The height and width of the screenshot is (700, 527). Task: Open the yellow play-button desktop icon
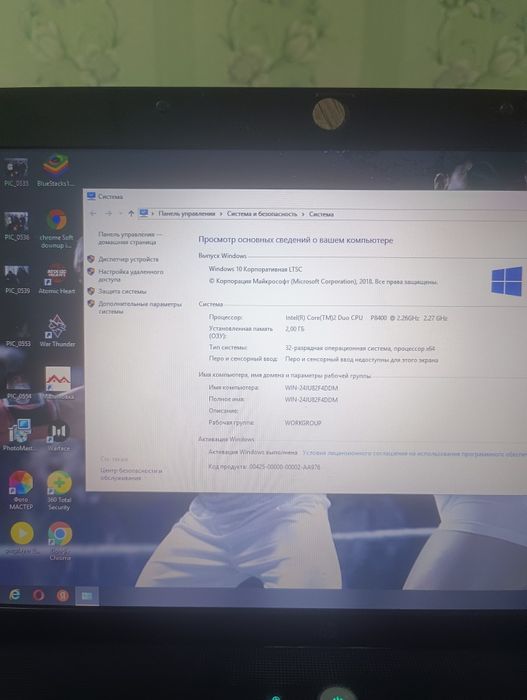[x=21, y=538]
